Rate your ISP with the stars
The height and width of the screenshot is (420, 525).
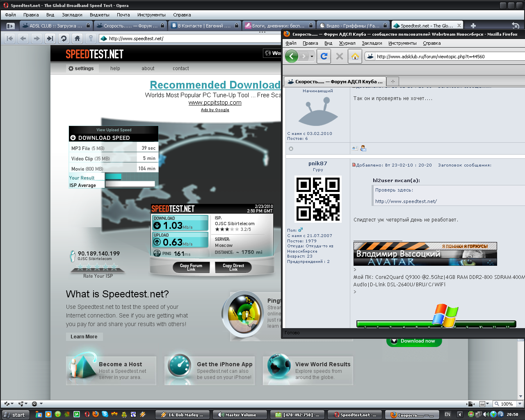98,267
